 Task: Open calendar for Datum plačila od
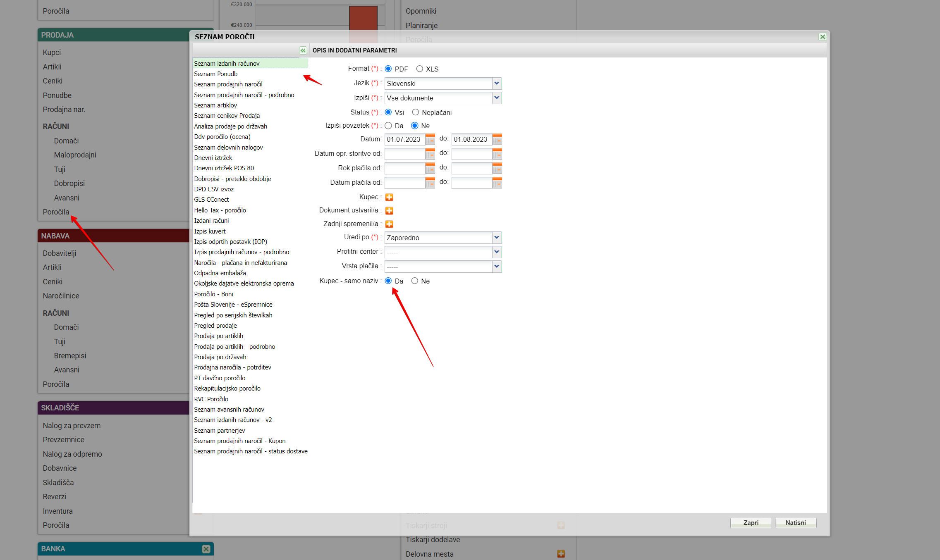430,183
